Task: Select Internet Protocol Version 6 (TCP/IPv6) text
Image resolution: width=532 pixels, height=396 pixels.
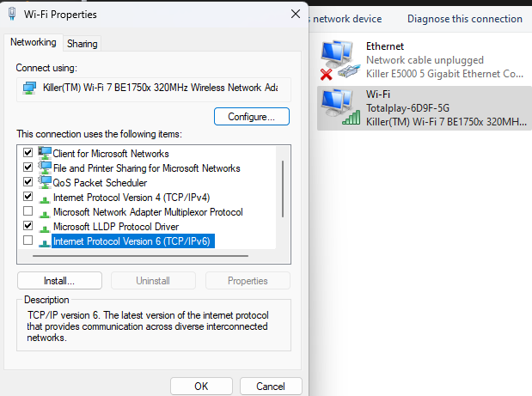Action: (x=133, y=241)
